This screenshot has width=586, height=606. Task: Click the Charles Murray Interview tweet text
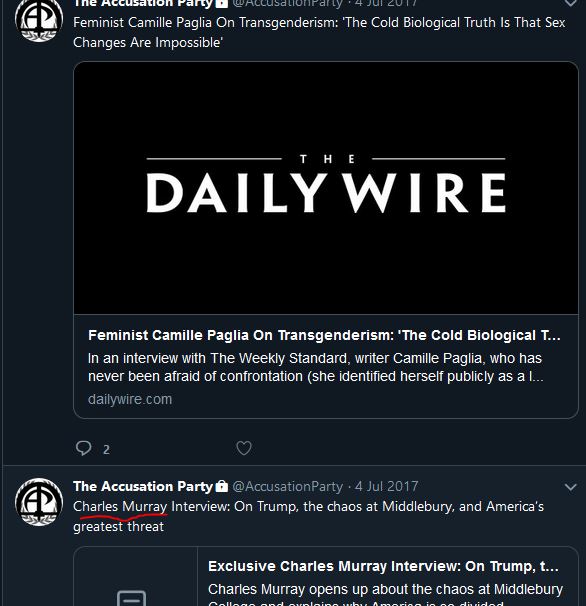[308, 516]
